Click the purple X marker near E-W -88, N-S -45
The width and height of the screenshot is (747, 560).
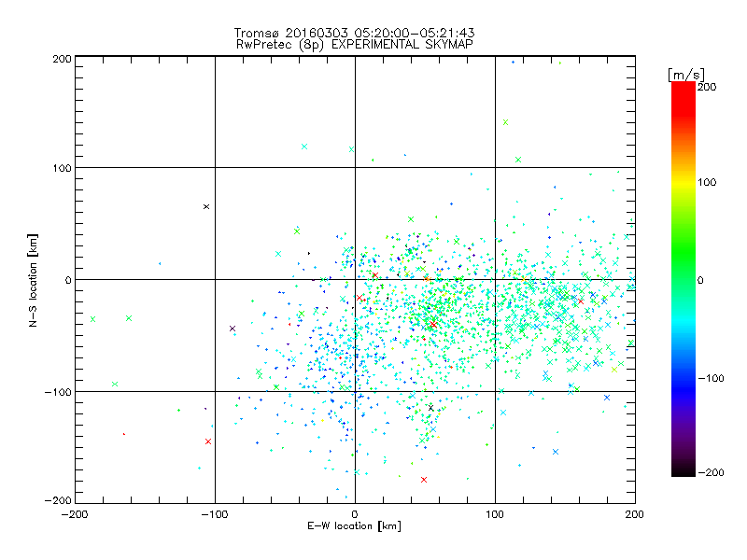233,329
